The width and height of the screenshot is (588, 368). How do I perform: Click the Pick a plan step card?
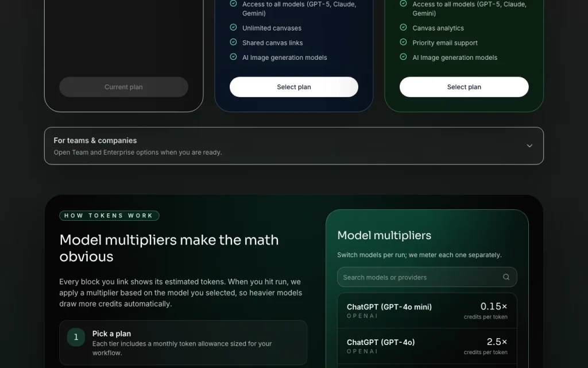pos(183,343)
